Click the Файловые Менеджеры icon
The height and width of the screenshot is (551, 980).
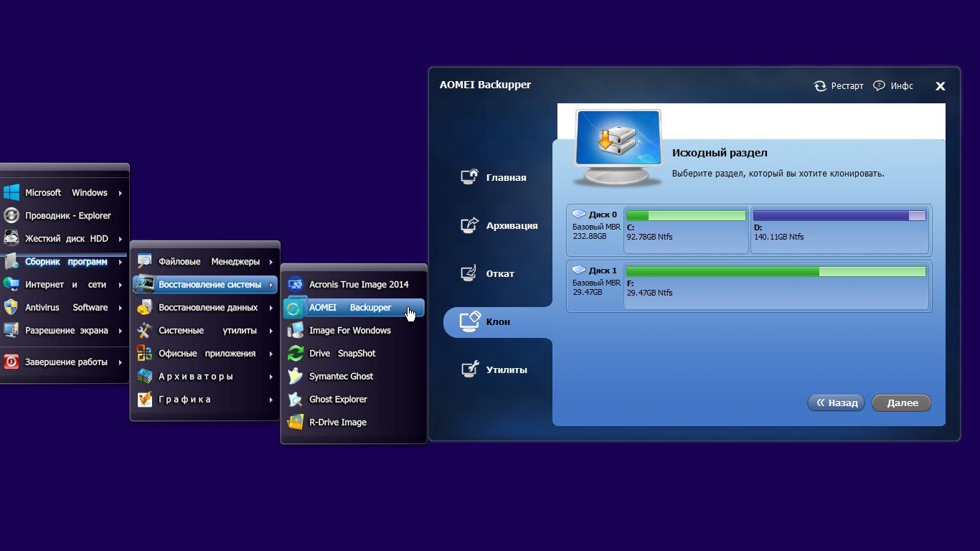(x=145, y=261)
